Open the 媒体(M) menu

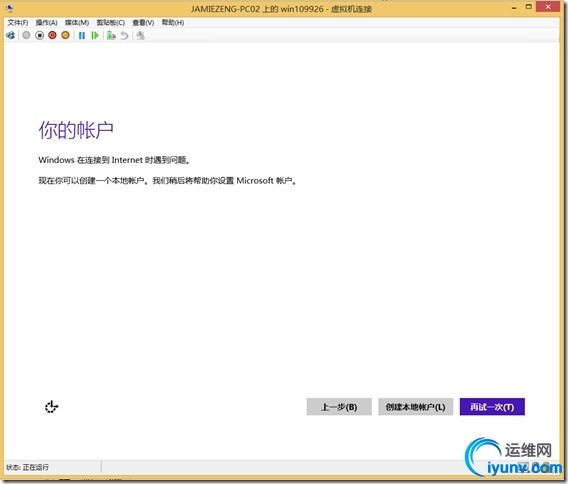77,22
